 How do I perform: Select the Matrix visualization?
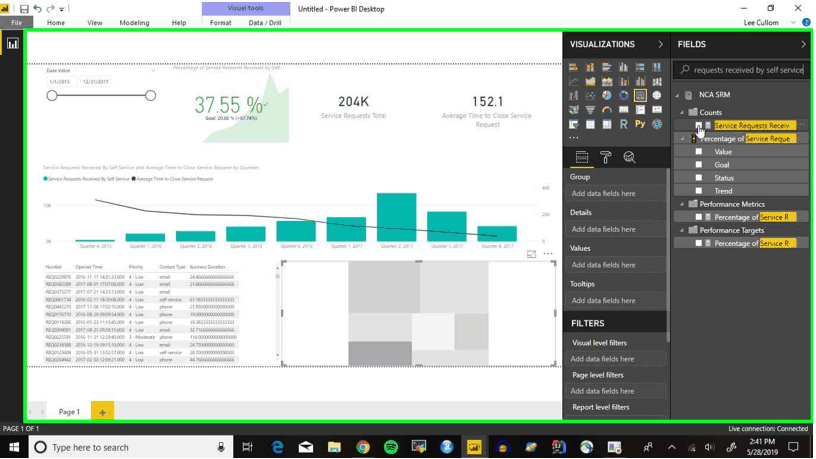pos(607,124)
